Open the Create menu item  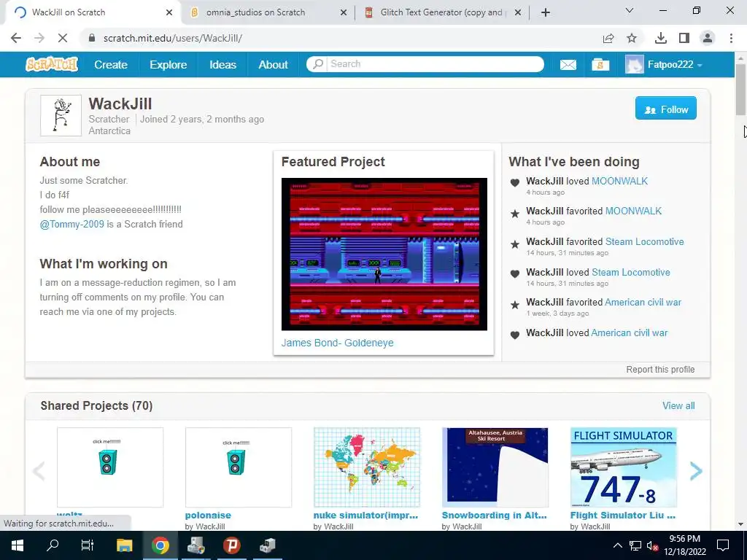click(111, 65)
